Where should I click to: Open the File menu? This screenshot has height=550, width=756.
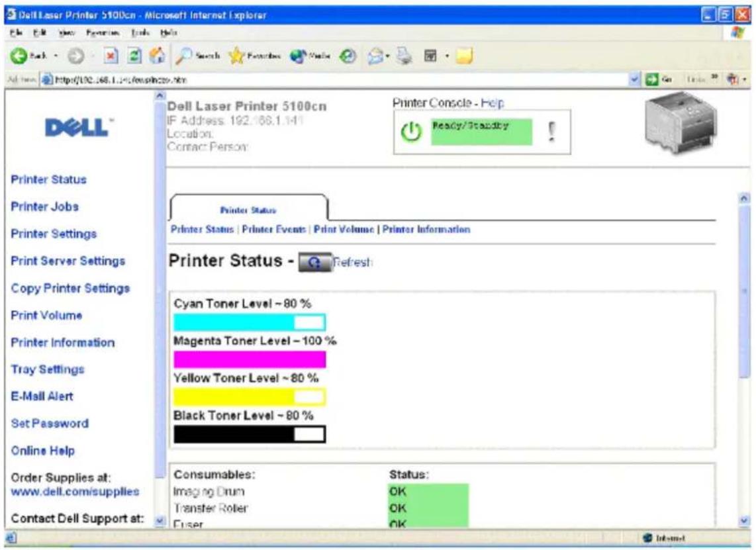16,33
